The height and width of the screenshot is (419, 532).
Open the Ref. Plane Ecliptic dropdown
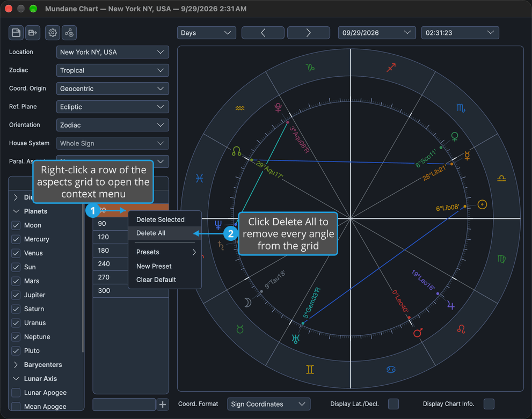click(x=112, y=107)
